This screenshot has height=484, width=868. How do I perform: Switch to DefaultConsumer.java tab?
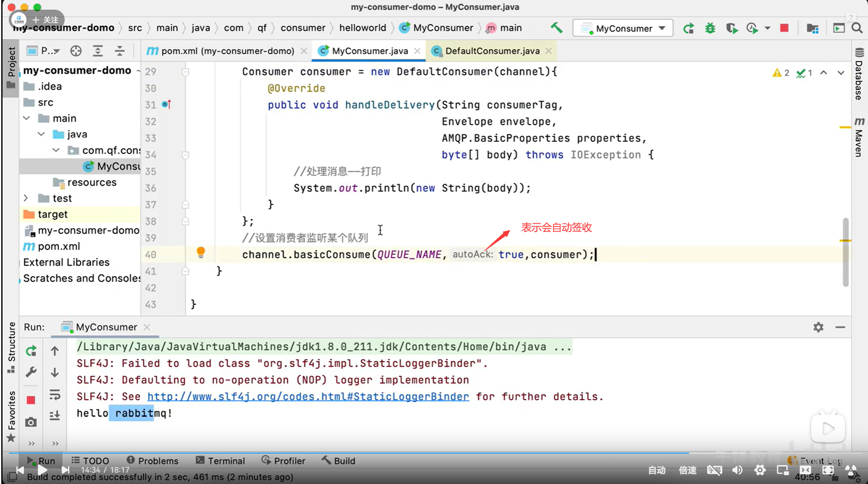coord(492,51)
